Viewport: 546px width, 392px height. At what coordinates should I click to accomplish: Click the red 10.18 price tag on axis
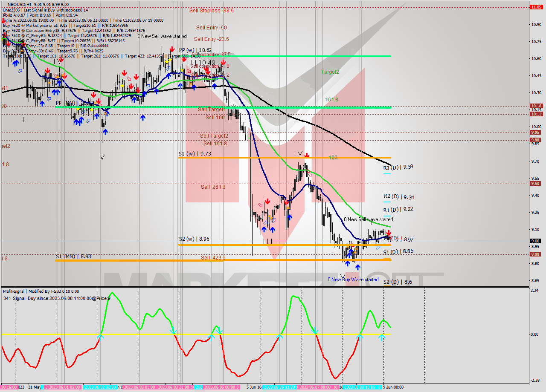536,106
